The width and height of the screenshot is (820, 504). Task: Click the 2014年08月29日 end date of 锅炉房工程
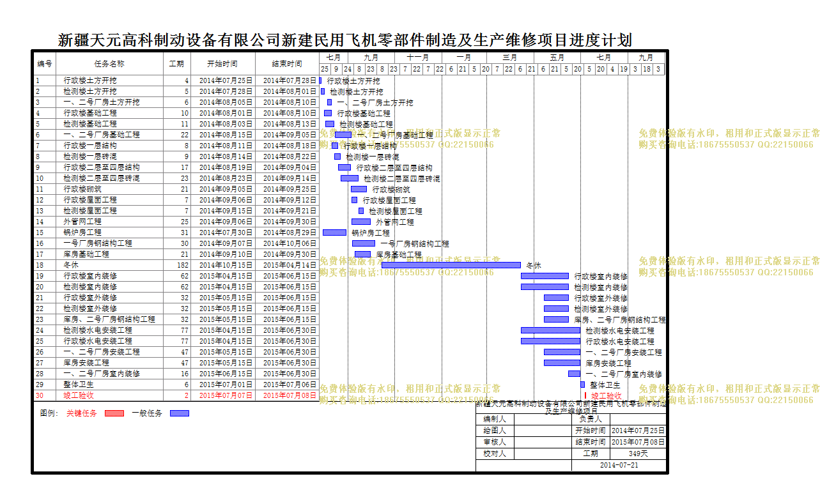click(x=287, y=233)
